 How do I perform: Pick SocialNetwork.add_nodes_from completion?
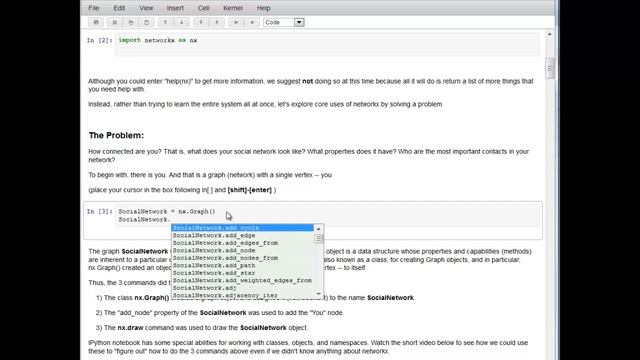(242, 258)
